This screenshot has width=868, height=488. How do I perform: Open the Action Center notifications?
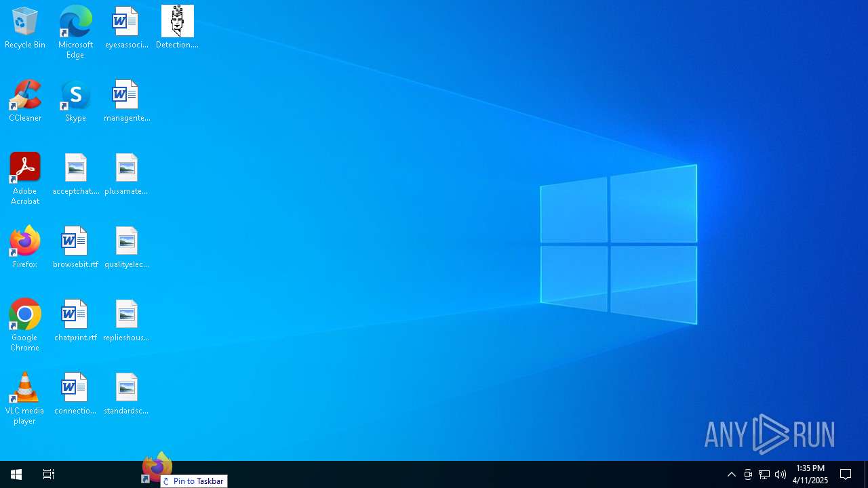pos(846,474)
